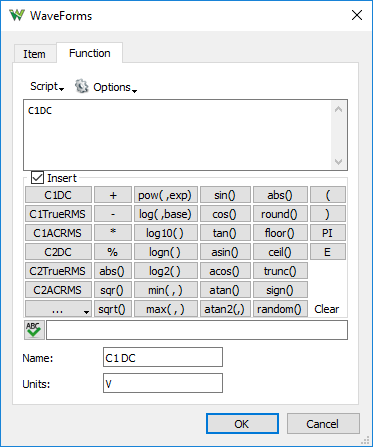Insert the cos() function
Image resolution: width=373 pixels, height=447 pixels.
tap(225, 214)
